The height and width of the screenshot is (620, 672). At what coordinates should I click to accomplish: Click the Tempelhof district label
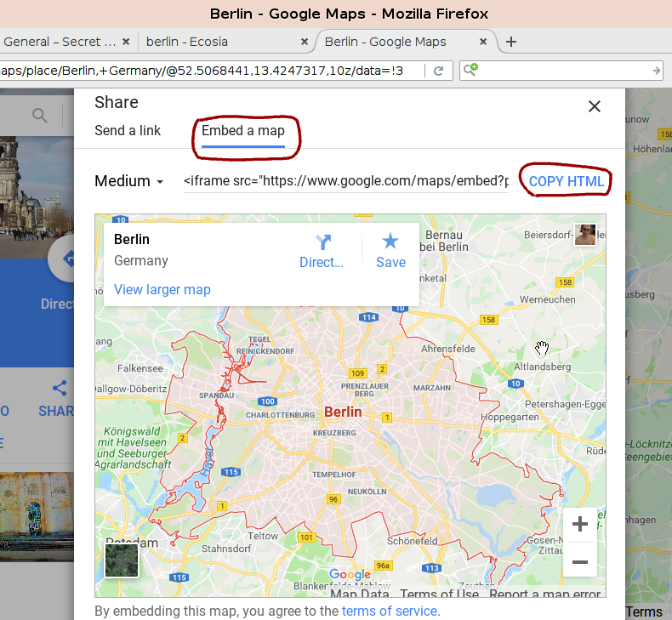point(333,475)
